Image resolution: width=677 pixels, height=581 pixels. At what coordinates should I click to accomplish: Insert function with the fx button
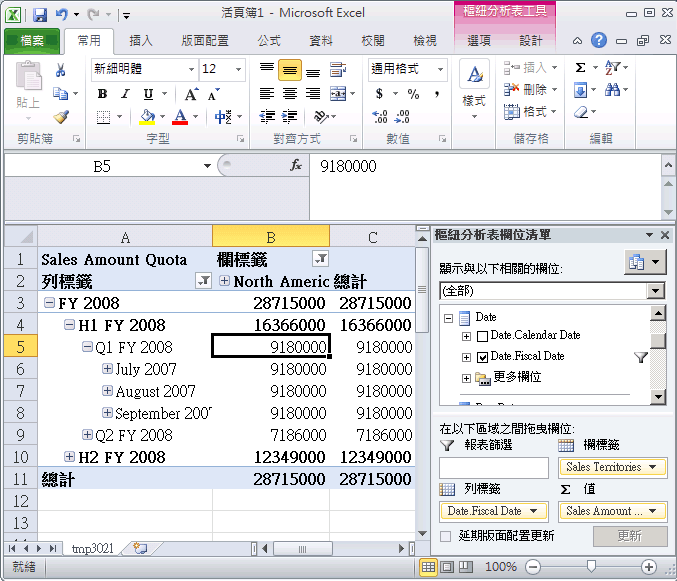click(x=296, y=165)
